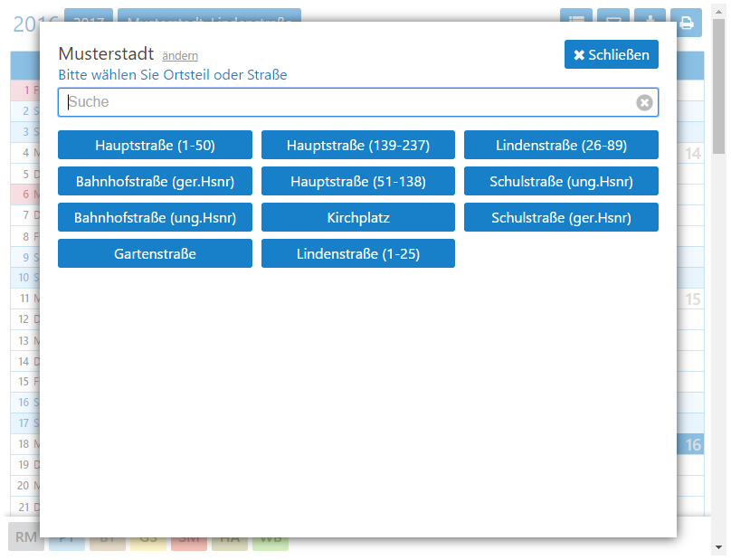Select Hauptstraße (139-237)
The image size is (731, 560).
pyautogui.click(x=358, y=145)
